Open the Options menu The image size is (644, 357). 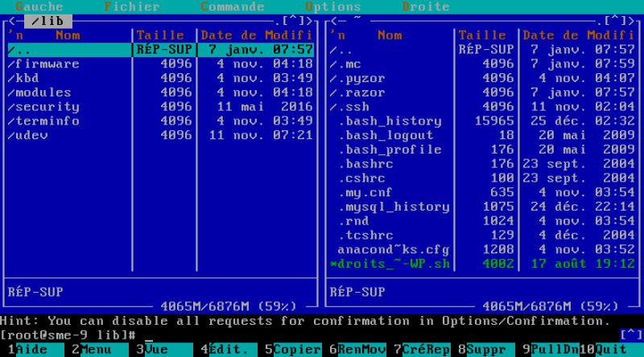[333, 6]
